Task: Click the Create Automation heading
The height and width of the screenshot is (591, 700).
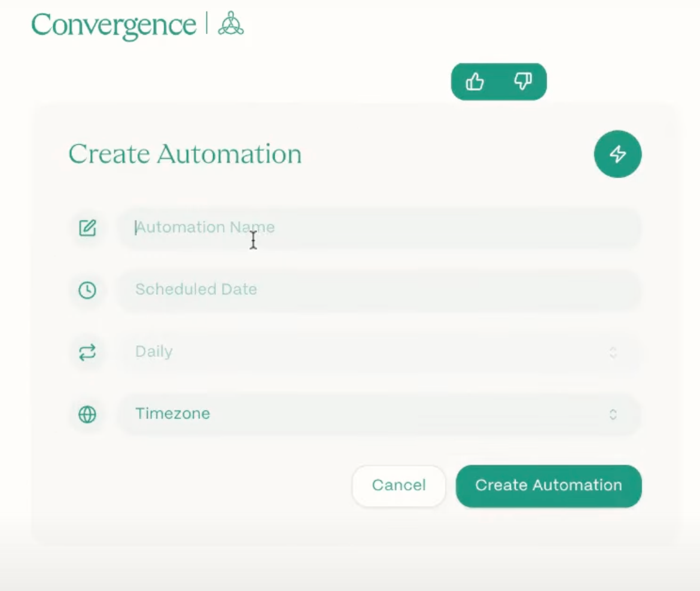Action: [x=185, y=154]
